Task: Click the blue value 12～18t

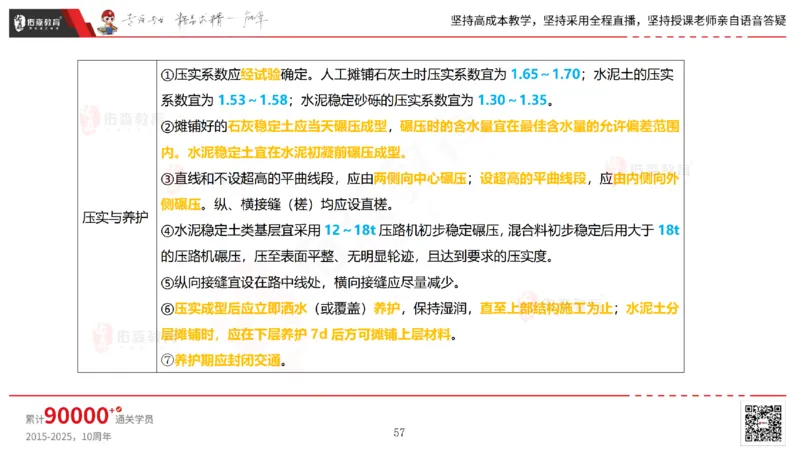Action: point(350,230)
